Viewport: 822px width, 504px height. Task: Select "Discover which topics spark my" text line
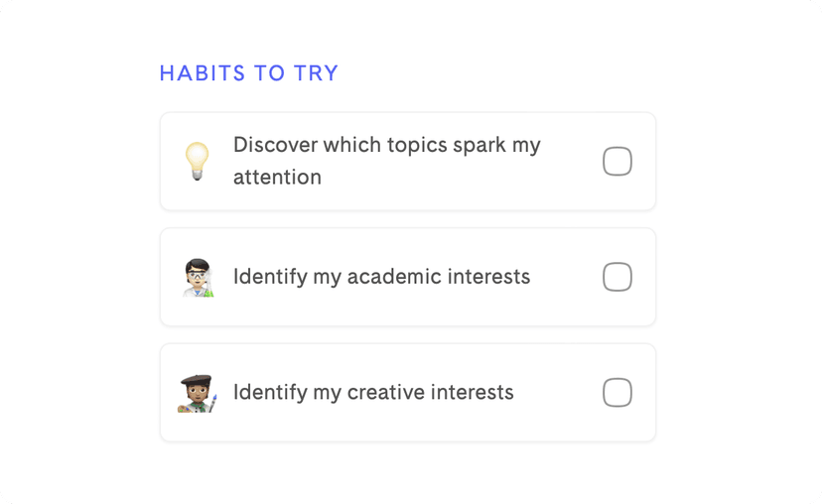pos(387,145)
